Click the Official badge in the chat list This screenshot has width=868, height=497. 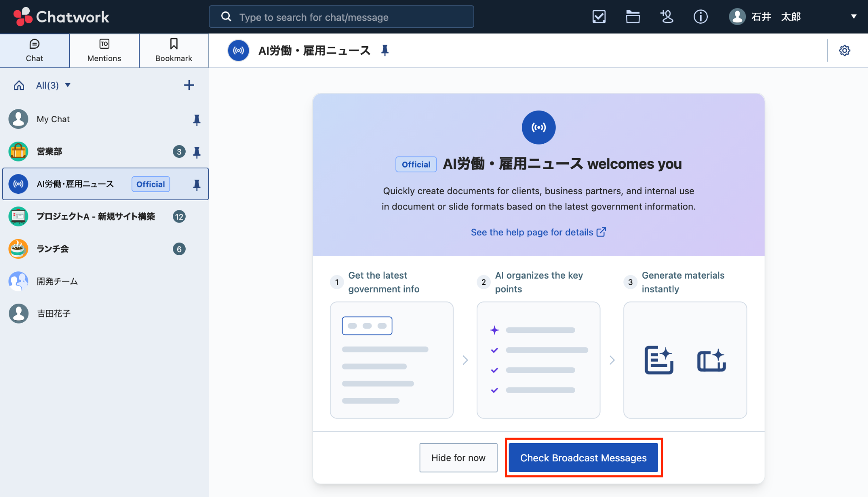point(150,184)
